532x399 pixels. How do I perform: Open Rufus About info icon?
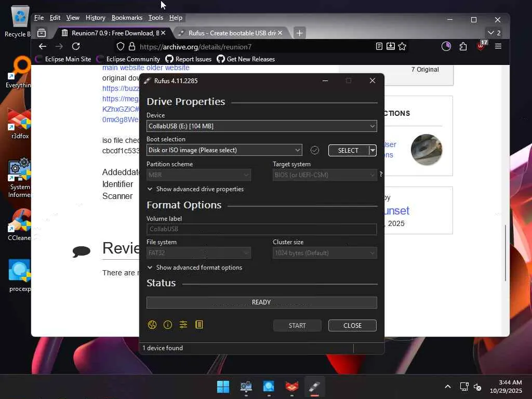[x=168, y=325]
